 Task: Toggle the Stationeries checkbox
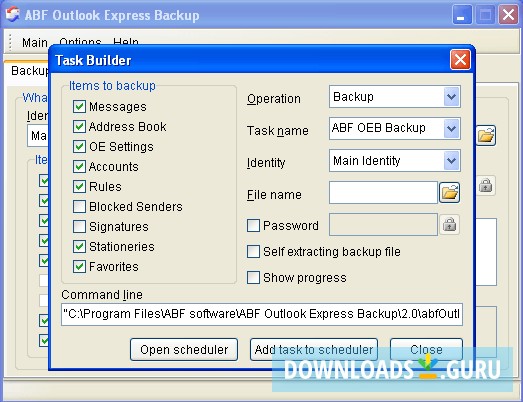[x=79, y=247]
